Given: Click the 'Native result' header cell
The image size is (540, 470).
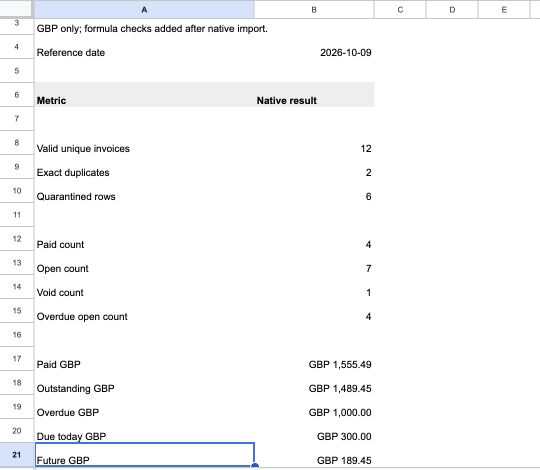Looking at the screenshot, I should click(x=314, y=95).
